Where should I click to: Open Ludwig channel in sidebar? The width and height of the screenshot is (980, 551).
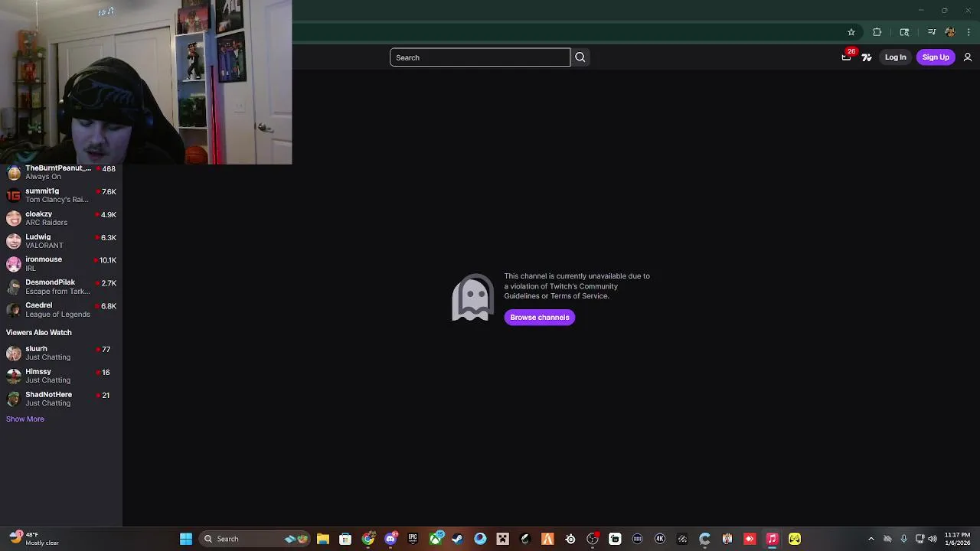(x=61, y=241)
